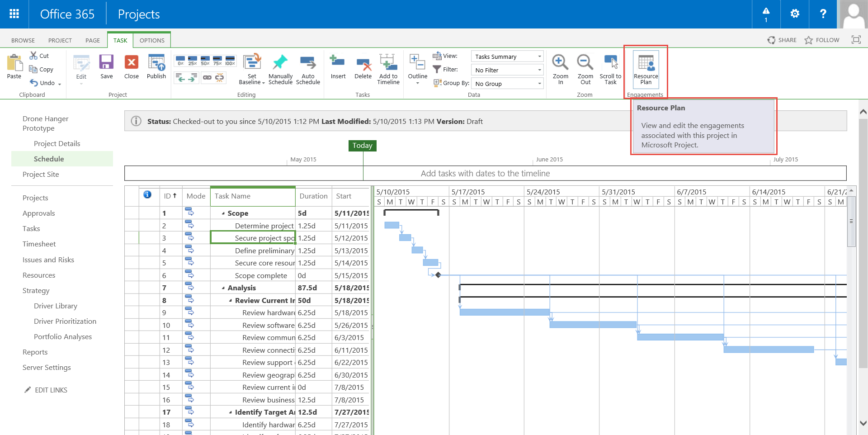Open the Resource Plan

pos(646,69)
